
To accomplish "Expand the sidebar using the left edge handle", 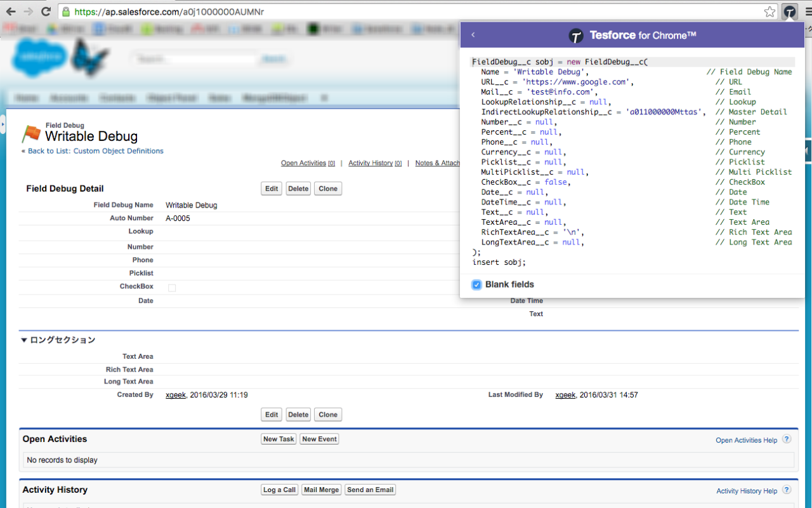I will point(3,125).
